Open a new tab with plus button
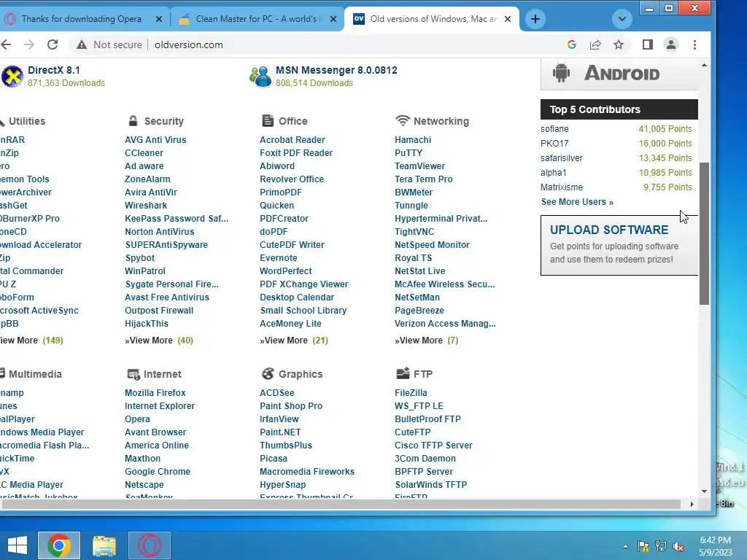 point(535,19)
